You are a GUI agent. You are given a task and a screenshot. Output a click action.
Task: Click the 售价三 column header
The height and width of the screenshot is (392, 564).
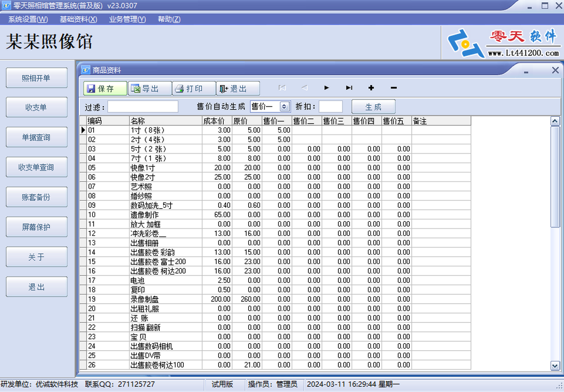pyautogui.click(x=337, y=121)
